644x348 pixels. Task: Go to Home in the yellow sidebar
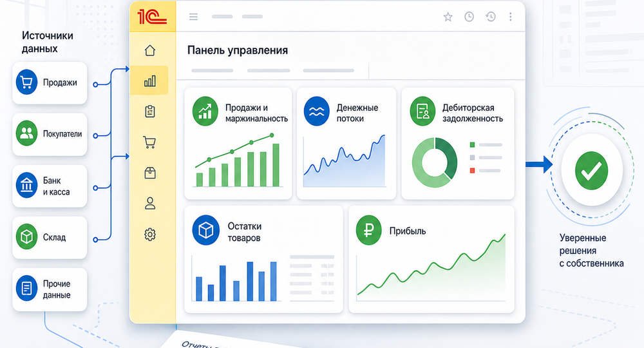click(150, 50)
